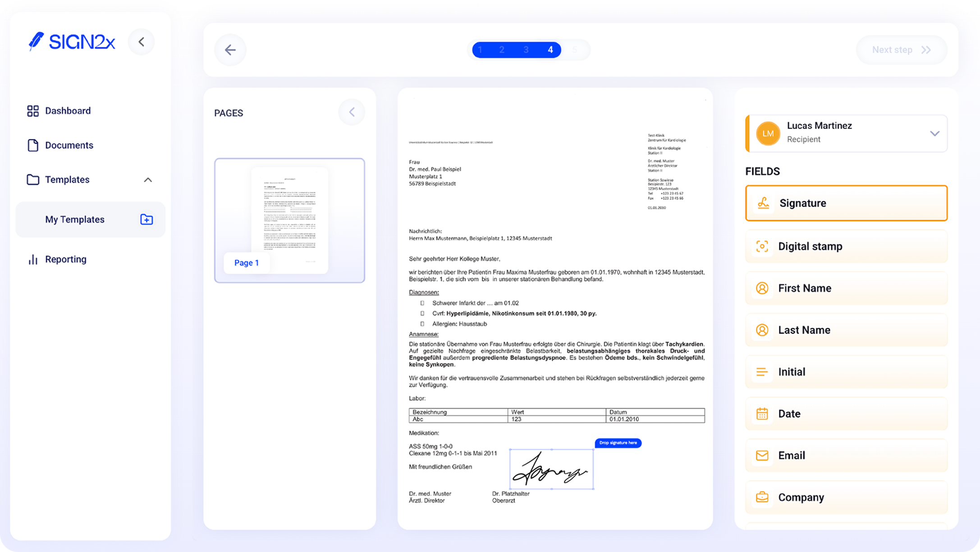Go to Reporting in the sidebar
980x552 pixels.
tap(65, 259)
